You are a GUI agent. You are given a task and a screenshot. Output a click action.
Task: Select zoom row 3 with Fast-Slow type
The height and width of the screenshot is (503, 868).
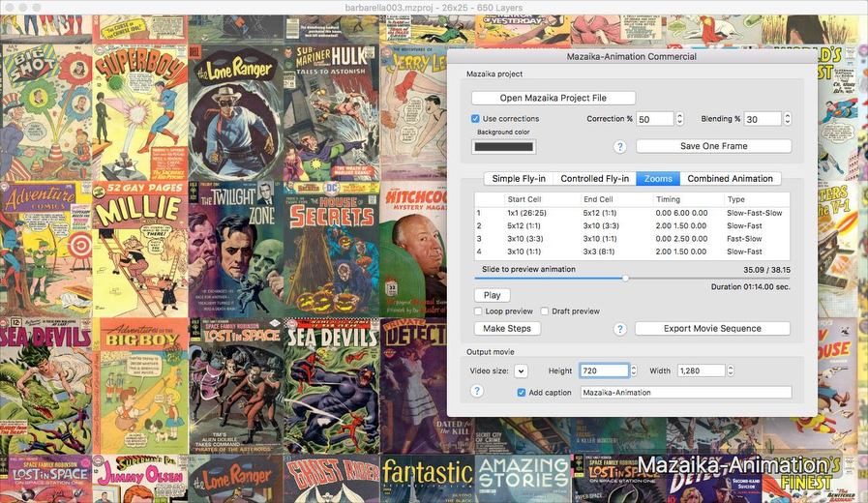coord(632,239)
